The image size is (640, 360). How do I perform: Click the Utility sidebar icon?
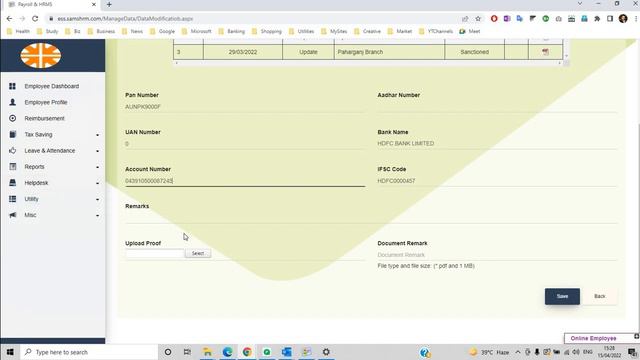tap(13, 199)
